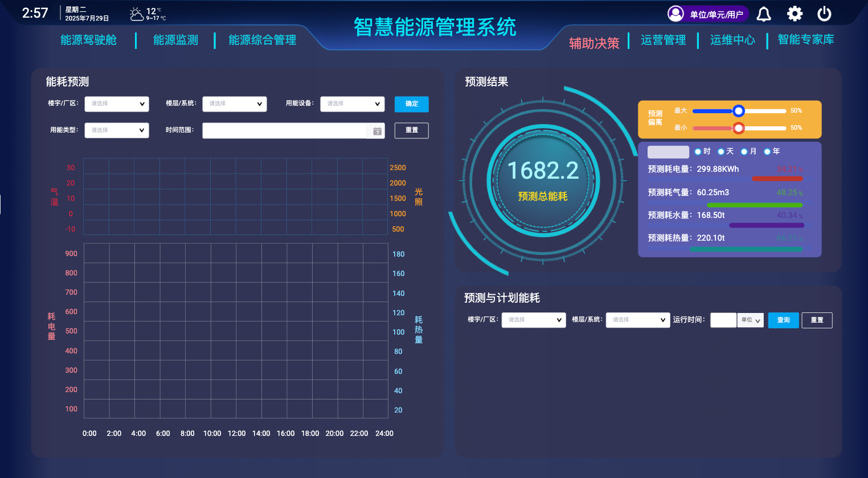Click the 最小 deviation slider handle
This screenshot has height=478, width=868.
click(x=739, y=128)
